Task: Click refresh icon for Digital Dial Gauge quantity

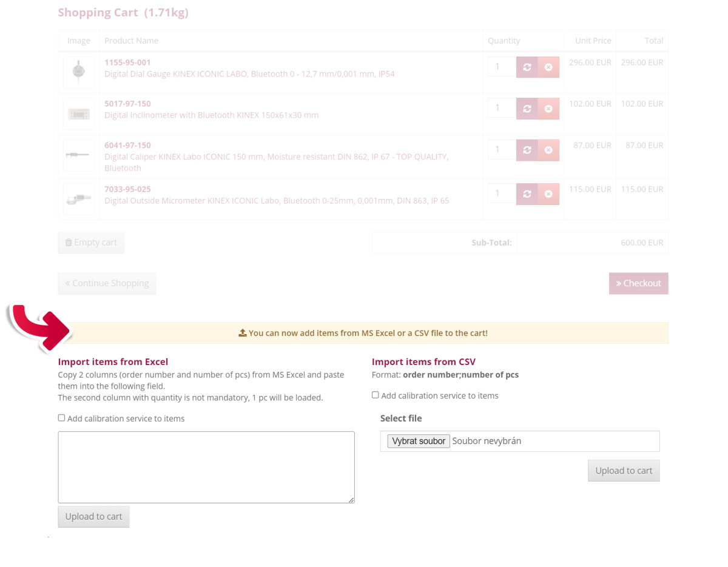Action: pos(527,67)
